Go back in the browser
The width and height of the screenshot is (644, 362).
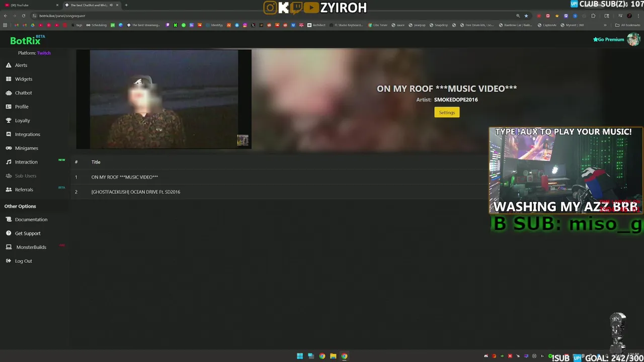[6, 16]
